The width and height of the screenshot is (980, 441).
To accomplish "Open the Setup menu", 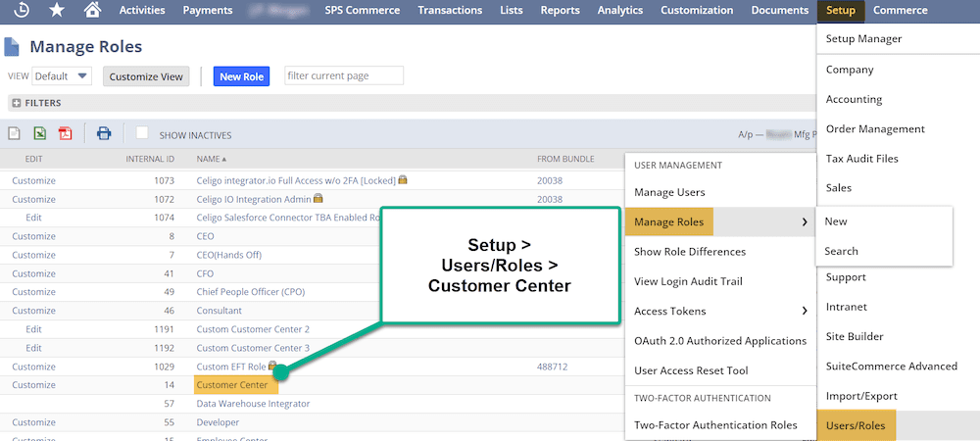I will [841, 11].
